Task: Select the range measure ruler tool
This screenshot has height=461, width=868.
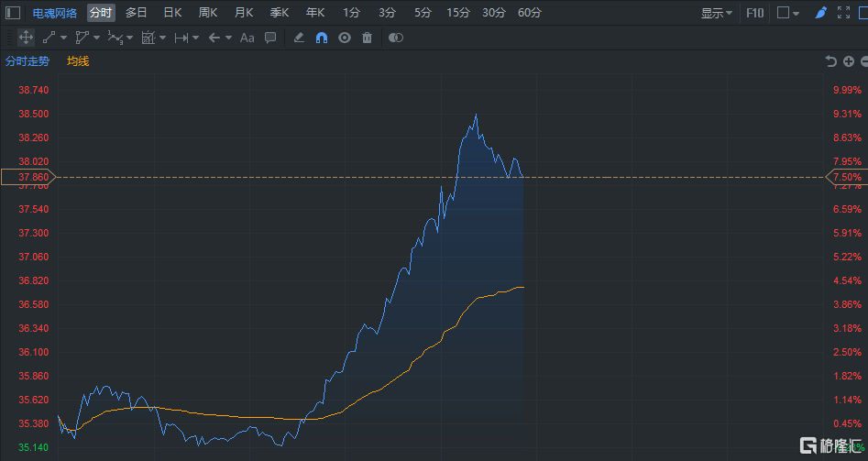Action: point(181,38)
